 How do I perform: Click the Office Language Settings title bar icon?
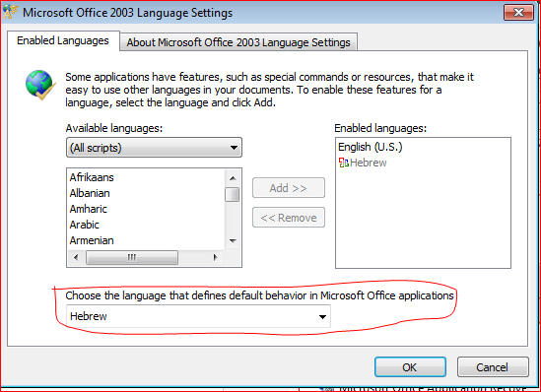(10, 12)
